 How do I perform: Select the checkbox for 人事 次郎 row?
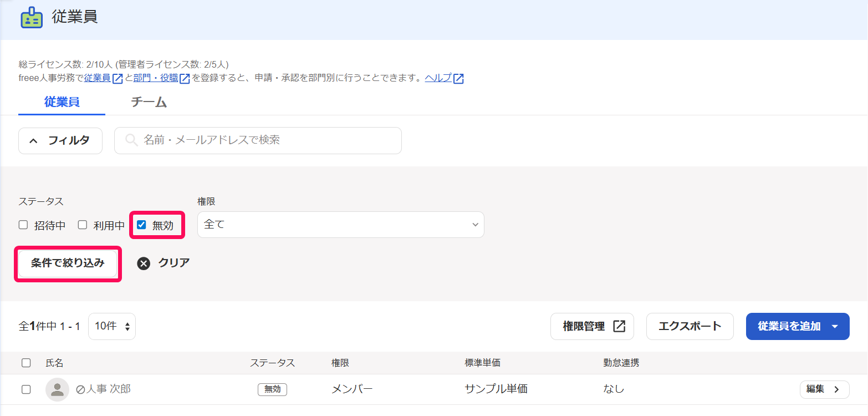coord(26,389)
